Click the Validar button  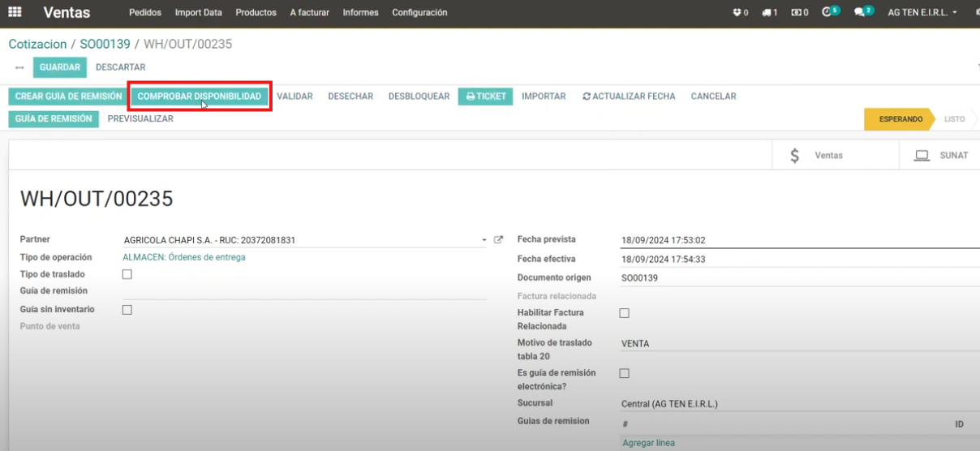pyautogui.click(x=294, y=97)
